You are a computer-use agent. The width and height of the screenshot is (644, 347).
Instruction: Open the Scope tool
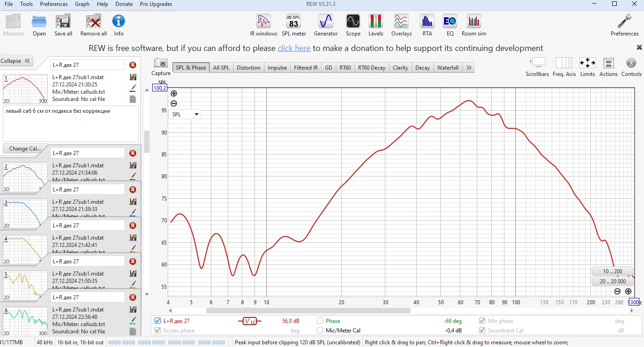point(353,25)
